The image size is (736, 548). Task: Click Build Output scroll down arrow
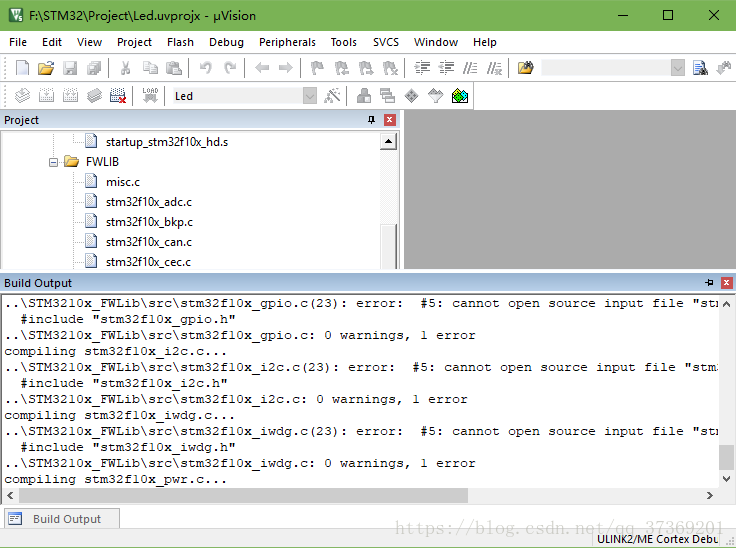click(727, 479)
